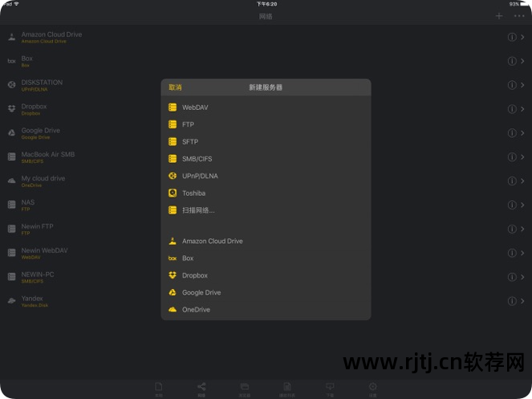The width and height of the screenshot is (532, 399).
Task: Expand the Dropbox row chevron
Action: point(522,109)
